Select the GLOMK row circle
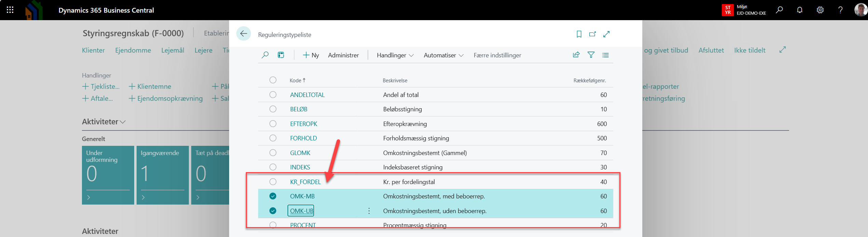Screen dimensions: 868x237 tap(273, 153)
